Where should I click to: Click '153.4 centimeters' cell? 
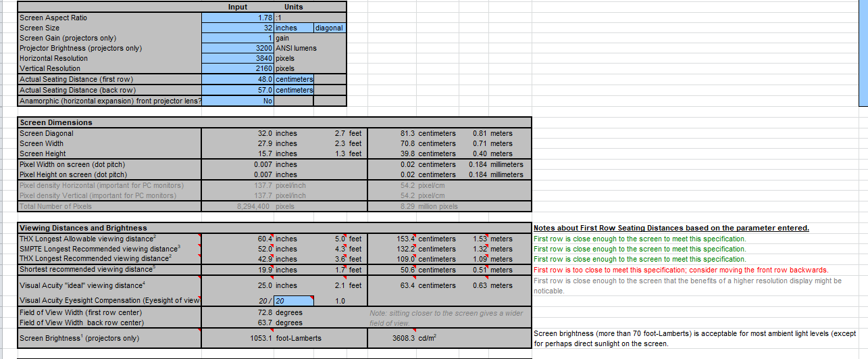coord(426,239)
